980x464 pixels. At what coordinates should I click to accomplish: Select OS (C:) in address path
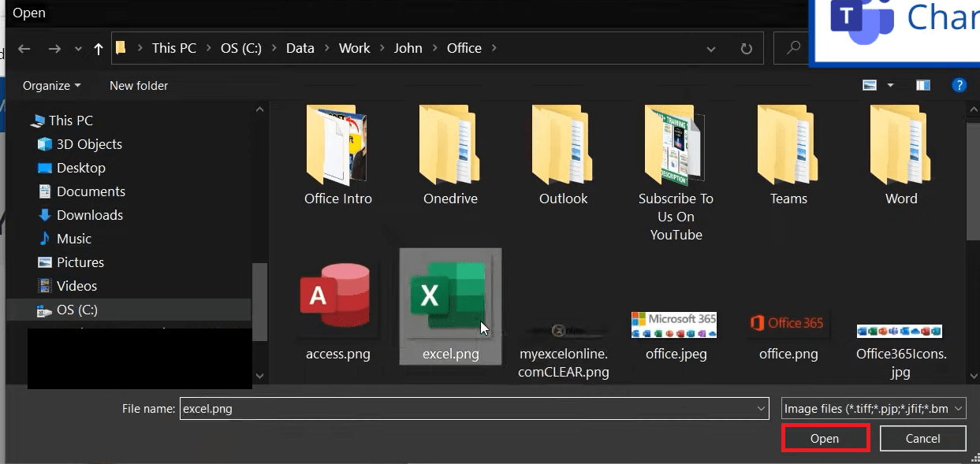[x=240, y=48]
